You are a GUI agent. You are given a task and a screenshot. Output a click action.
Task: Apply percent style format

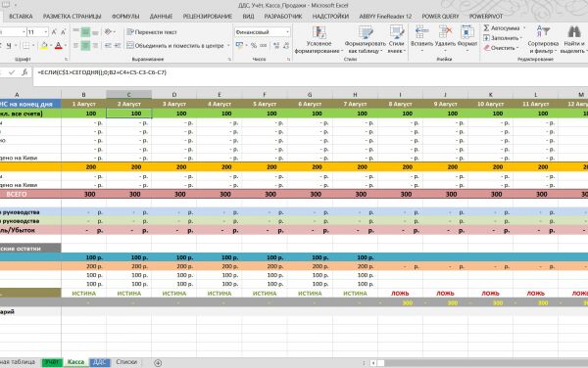(x=254, y=46)
